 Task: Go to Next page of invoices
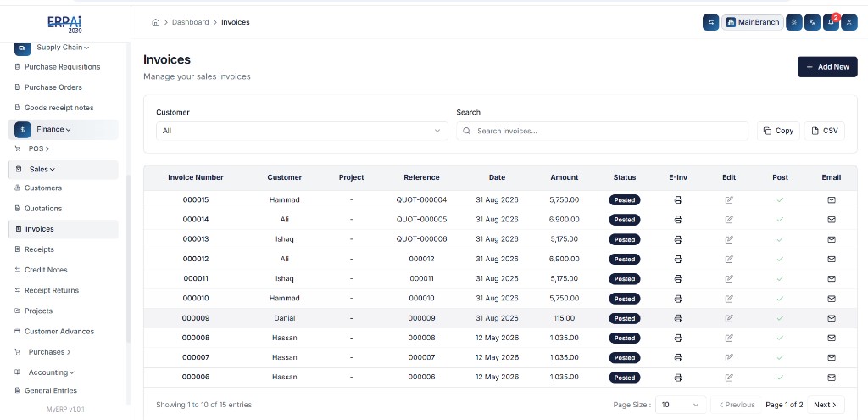coord(826,405)
